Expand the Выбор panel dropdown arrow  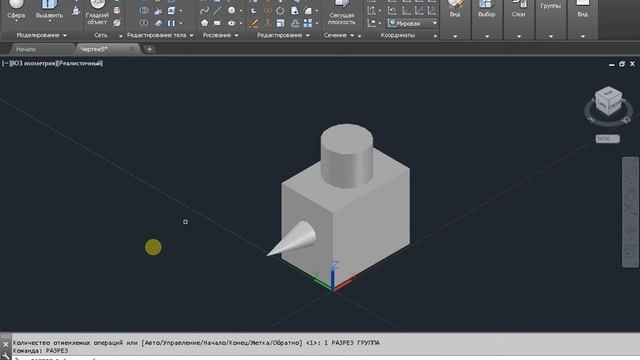487,36
